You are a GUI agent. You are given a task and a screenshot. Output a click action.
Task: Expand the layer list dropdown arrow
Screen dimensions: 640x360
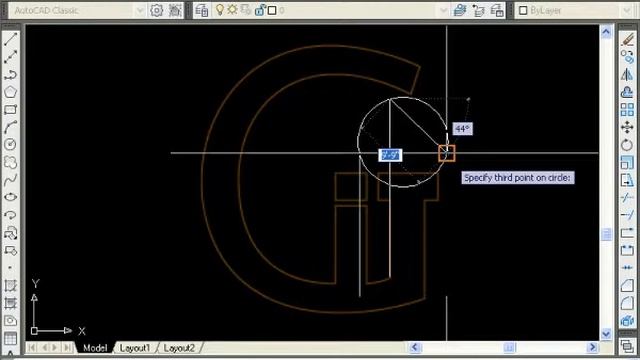click(444, 11)
